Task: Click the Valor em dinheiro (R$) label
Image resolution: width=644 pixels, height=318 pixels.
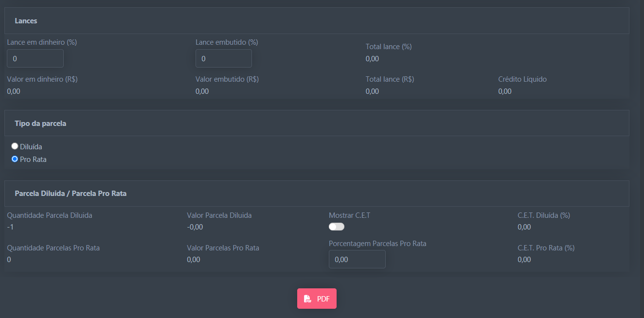Action: (x=42, y=79)
